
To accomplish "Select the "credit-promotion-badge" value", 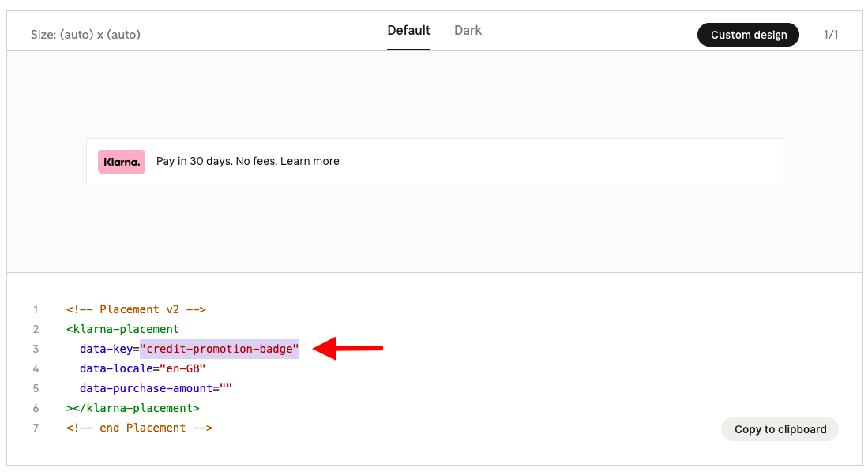I will pos(220,350).
